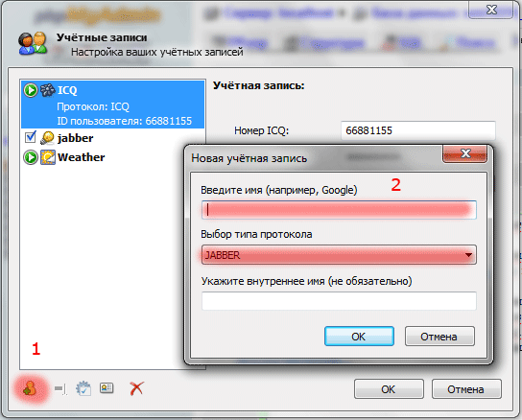Click OK in the accounts window
The height and width of the screenshot is (420, 522).
pos(389,389)
